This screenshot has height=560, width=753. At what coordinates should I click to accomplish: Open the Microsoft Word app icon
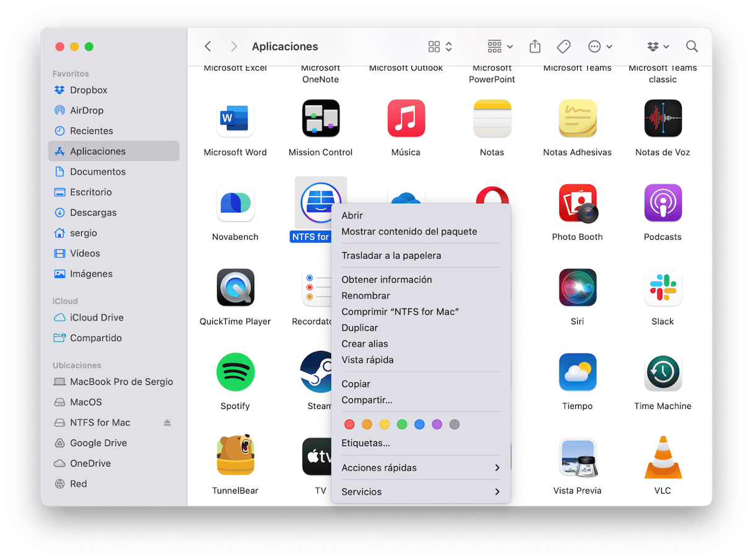click(235, 118)
